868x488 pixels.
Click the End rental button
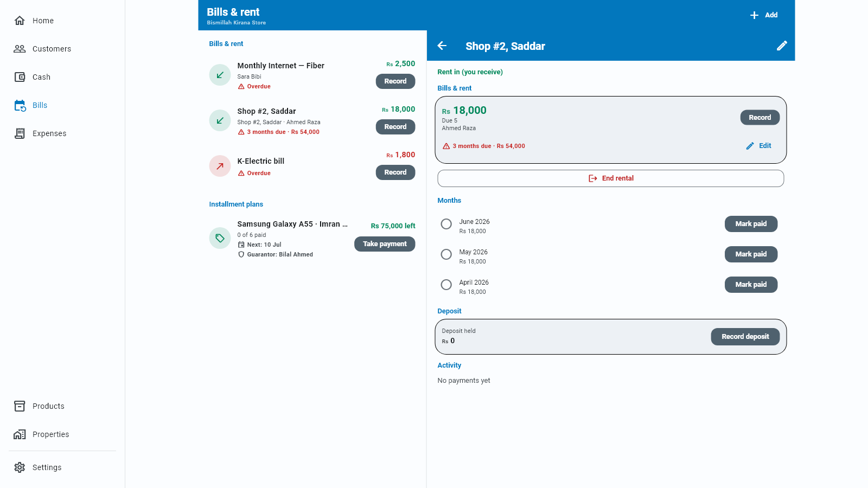(x=611, y=178)
